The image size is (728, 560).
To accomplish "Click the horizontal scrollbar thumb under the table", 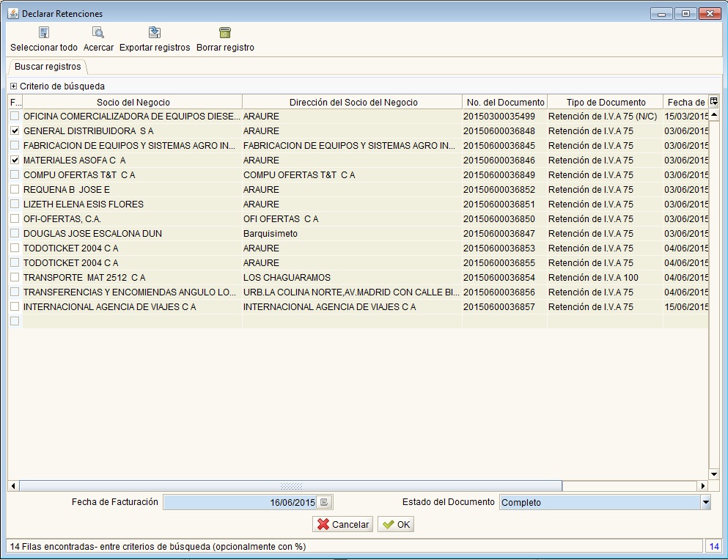I will pos(290,486).
